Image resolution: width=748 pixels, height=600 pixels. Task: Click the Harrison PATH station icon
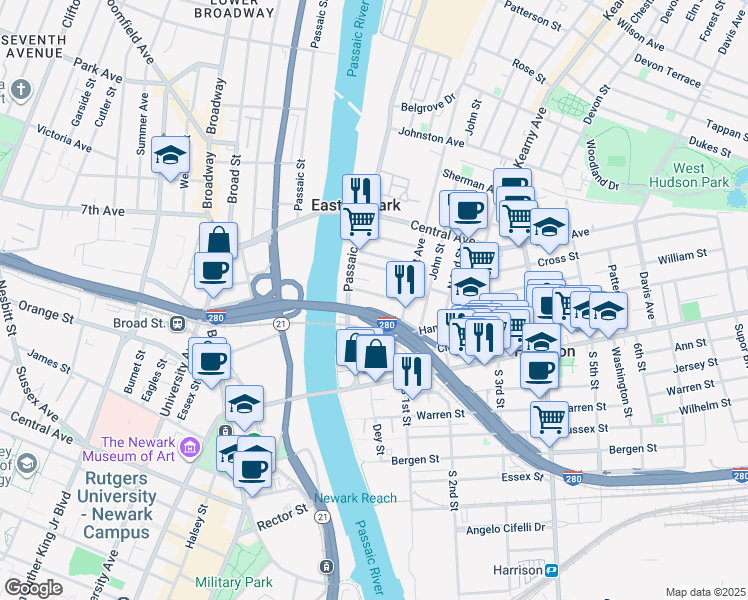pos(552,570)
